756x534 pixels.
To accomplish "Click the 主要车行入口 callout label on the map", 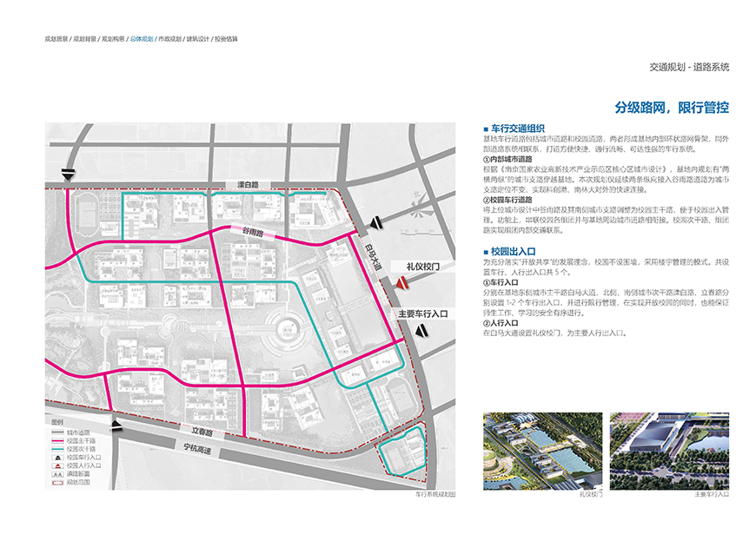I will pyautogui.click(x=423, y=313).
